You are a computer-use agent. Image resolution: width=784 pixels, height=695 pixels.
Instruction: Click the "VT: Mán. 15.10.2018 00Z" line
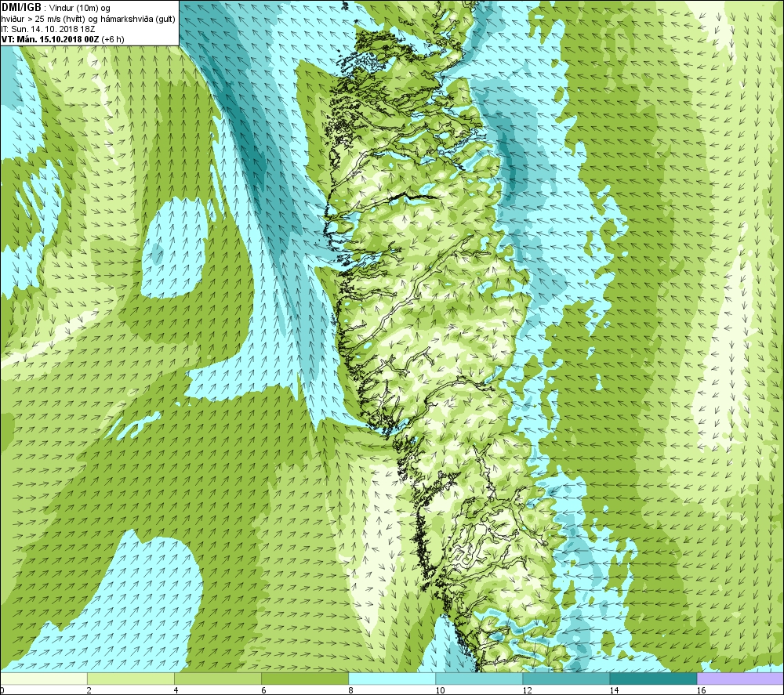(50, 39)
